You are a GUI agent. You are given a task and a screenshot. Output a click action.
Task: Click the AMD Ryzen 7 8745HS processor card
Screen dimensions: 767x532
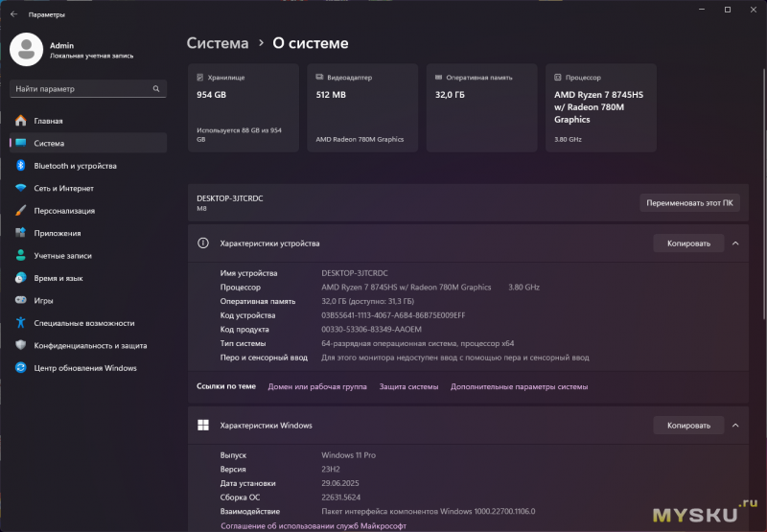tap(601, 107)
